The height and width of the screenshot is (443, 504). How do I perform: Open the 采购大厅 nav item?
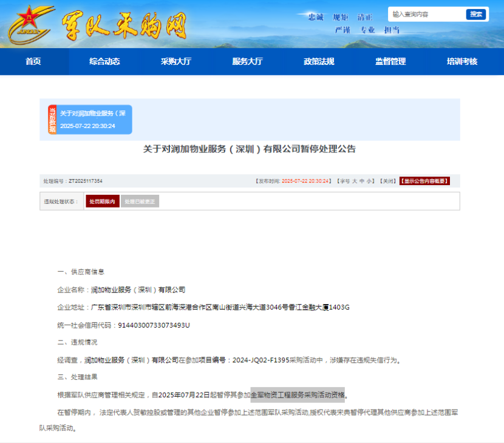click(176, 61)
